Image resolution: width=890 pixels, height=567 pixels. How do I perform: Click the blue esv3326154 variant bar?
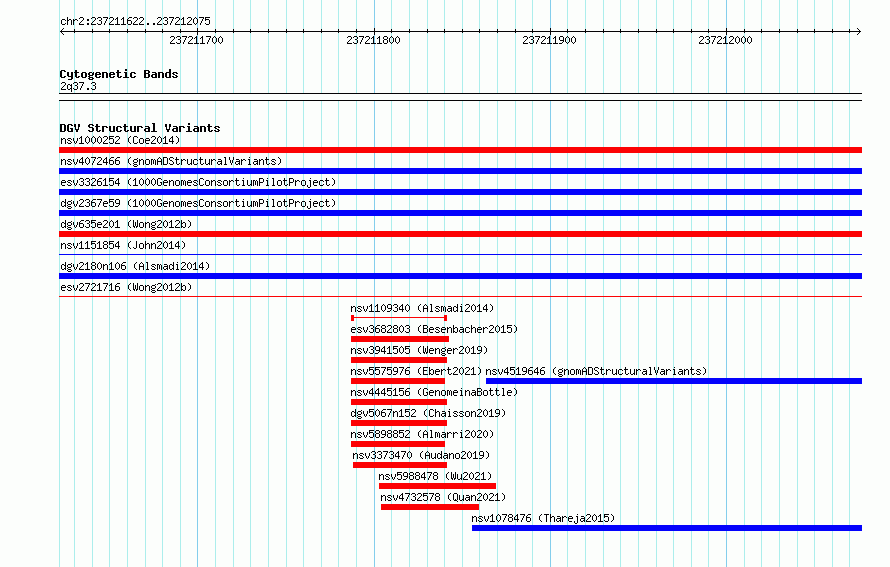(460, 192)
